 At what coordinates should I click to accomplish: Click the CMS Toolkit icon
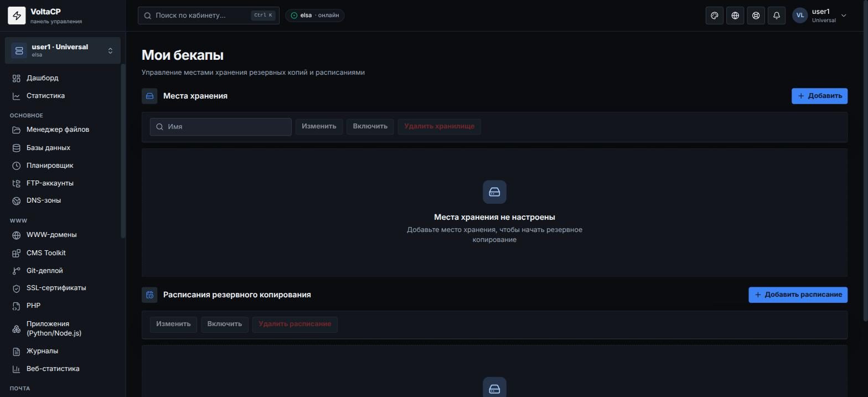(17, 253)
